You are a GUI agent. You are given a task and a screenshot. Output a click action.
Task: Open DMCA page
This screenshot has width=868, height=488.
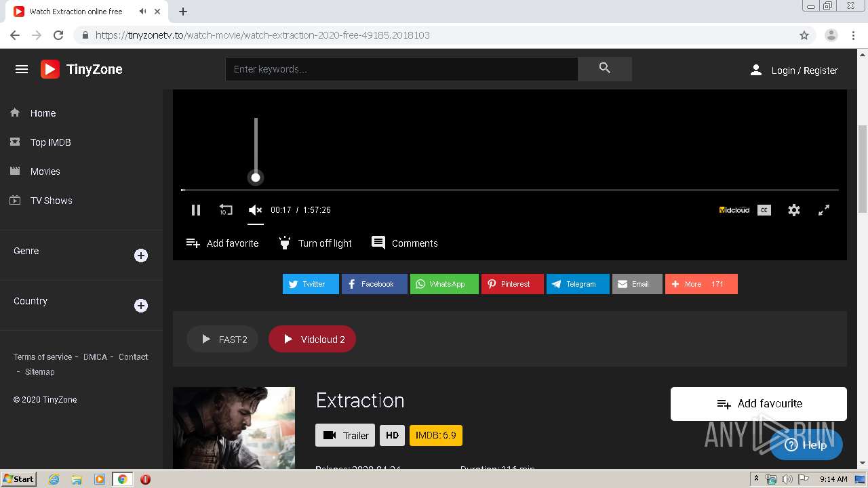pos(95,357)
